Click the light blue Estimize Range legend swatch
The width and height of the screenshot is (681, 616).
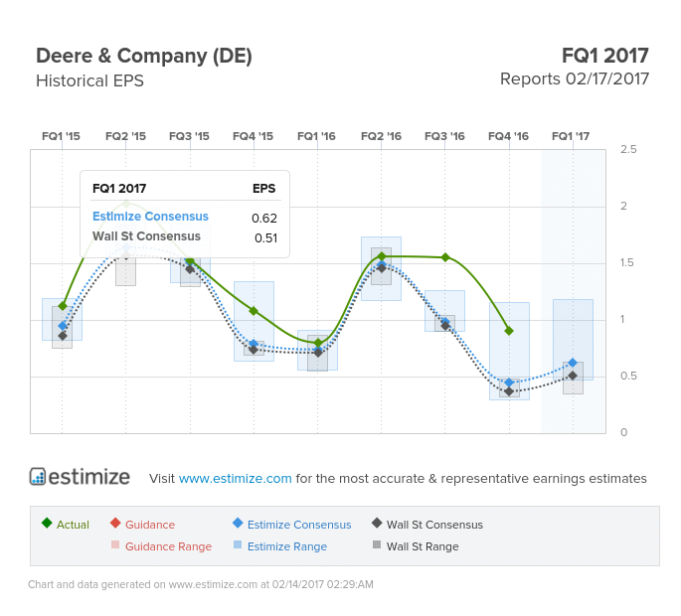238,544
